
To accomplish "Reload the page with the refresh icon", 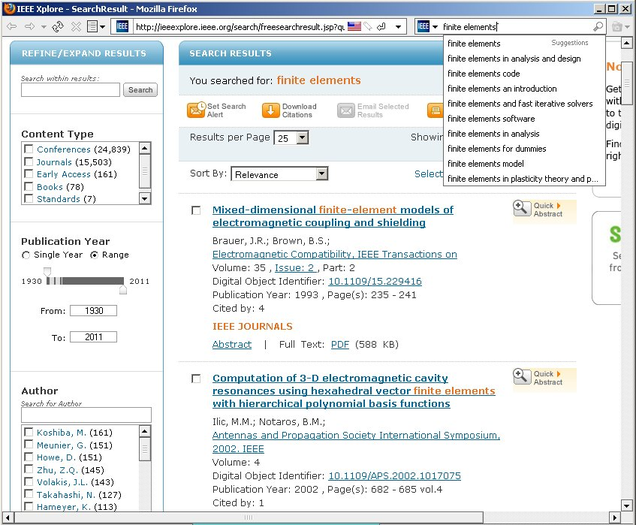I will (58, 27).
